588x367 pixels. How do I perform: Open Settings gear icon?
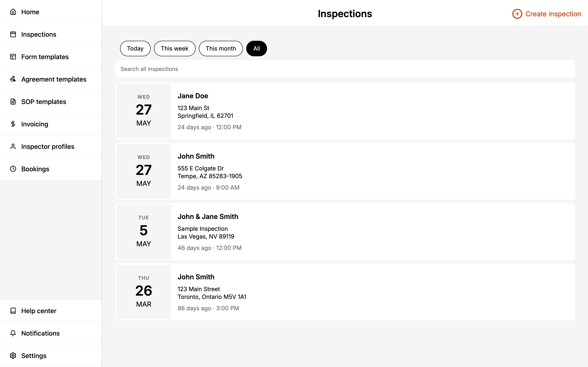13,356
